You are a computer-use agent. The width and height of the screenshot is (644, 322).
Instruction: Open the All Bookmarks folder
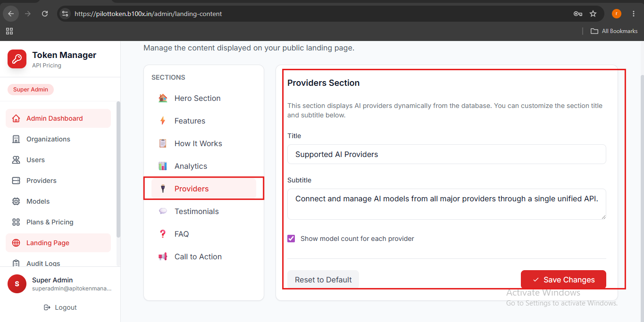[614, 31]
